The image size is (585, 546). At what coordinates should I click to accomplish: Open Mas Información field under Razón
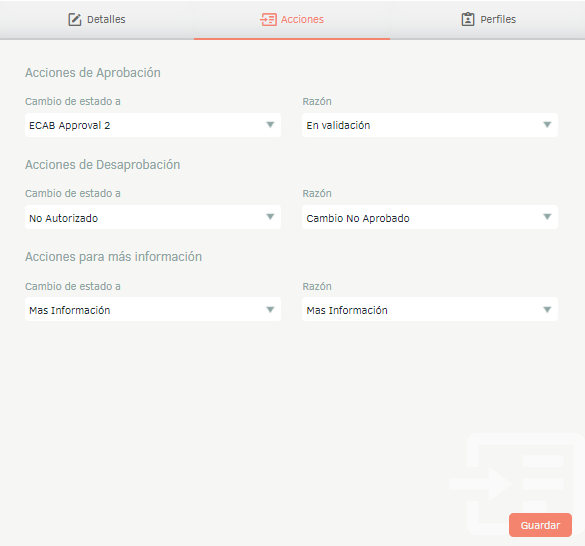pos(430,309)
